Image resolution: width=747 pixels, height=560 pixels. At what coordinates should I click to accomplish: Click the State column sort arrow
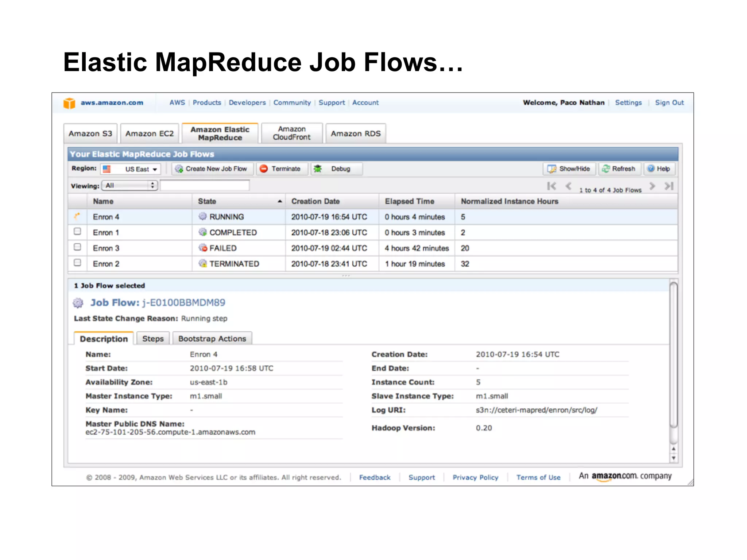coord(280,201)
